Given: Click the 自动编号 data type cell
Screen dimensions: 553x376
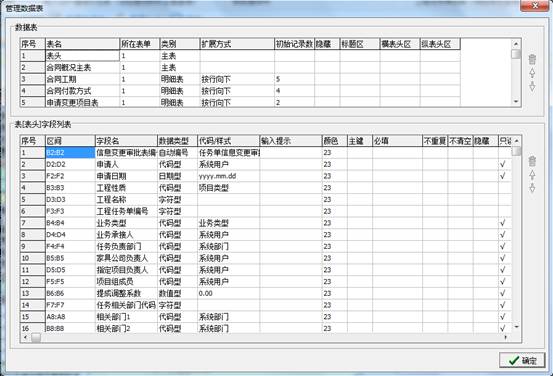Looking at the screenshot, I should point(177,152).
